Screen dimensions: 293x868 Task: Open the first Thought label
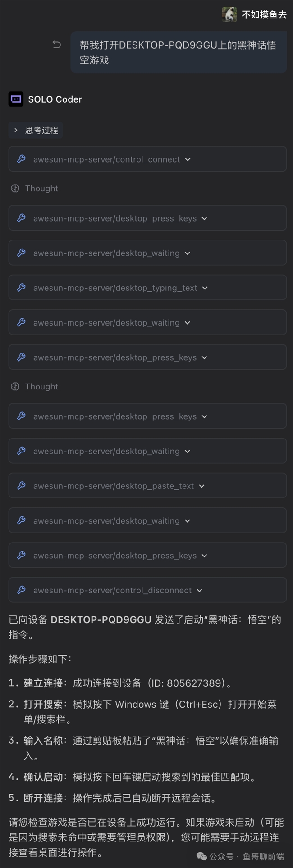[x=41, y=188]
